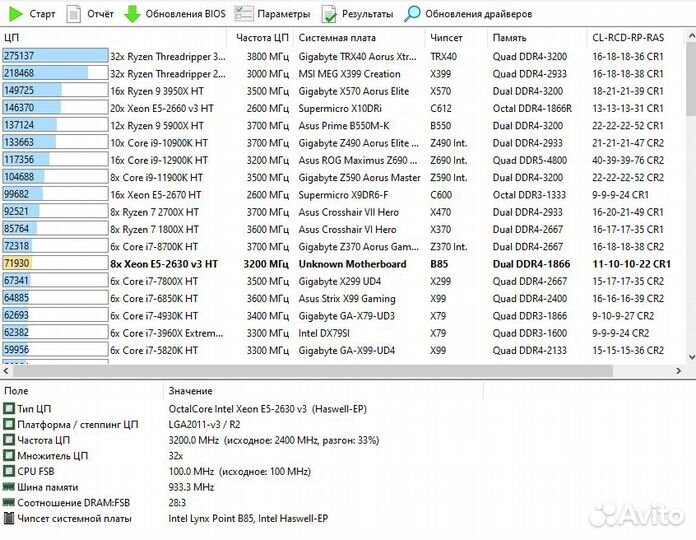Click the horizontal scrollbar right arrow
This screenshot has height=540, width=696.
click(x=678, y=371)
